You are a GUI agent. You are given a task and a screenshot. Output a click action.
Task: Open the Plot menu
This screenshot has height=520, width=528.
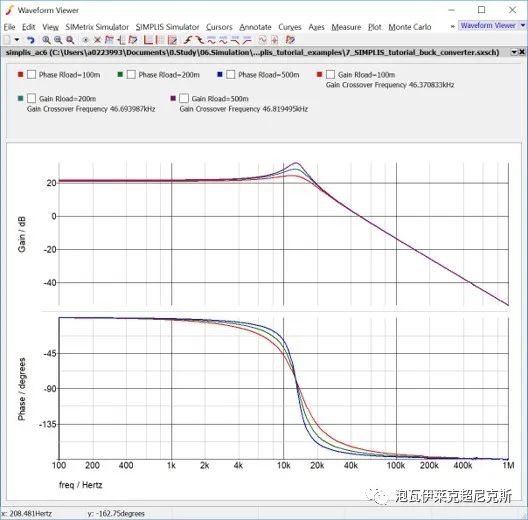[375, 27]
